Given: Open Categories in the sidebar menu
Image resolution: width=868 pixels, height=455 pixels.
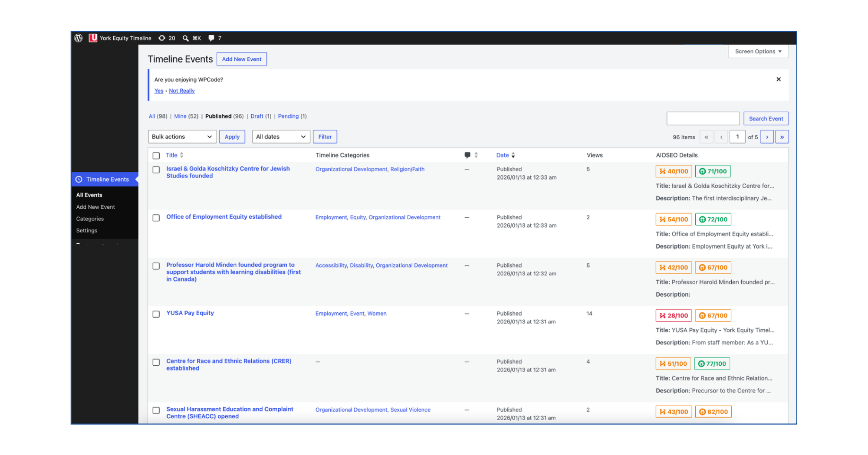Looking at the screenshot, I should (x=90, y=219).
